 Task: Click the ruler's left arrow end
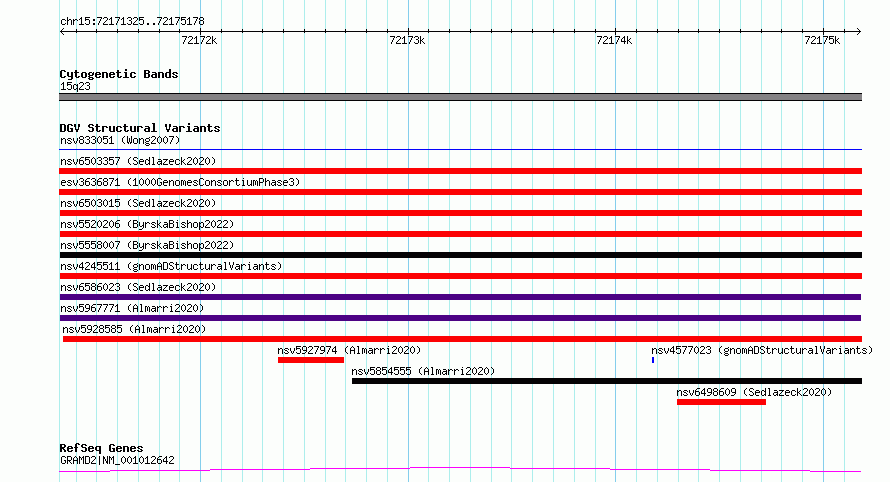(x=62, y=32)
